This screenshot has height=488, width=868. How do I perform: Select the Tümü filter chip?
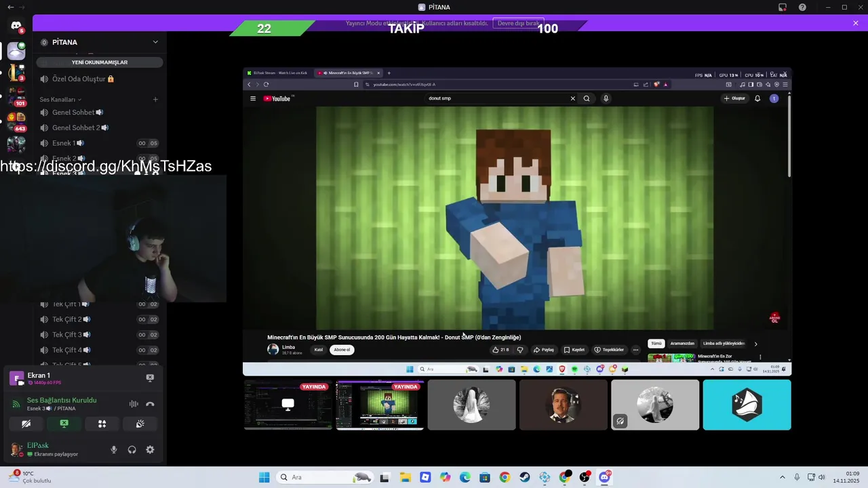(x=656, y=344)
